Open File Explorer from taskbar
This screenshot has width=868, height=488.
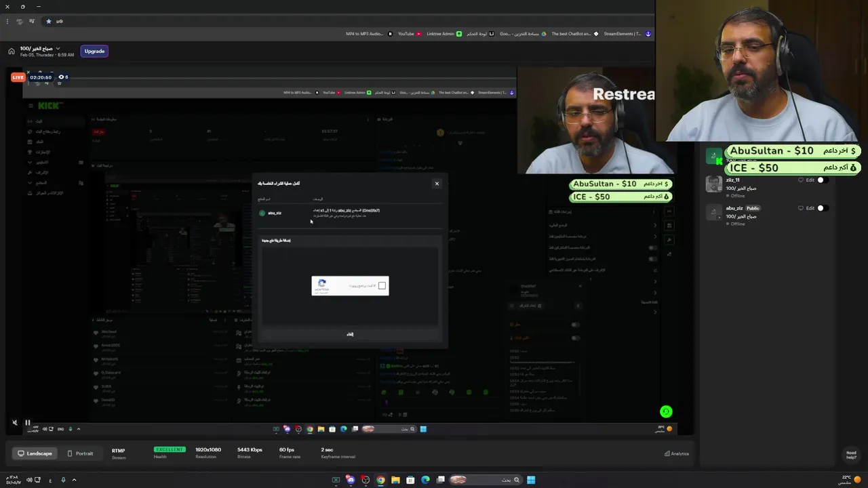pyautogui.click(x=395, y=480)
